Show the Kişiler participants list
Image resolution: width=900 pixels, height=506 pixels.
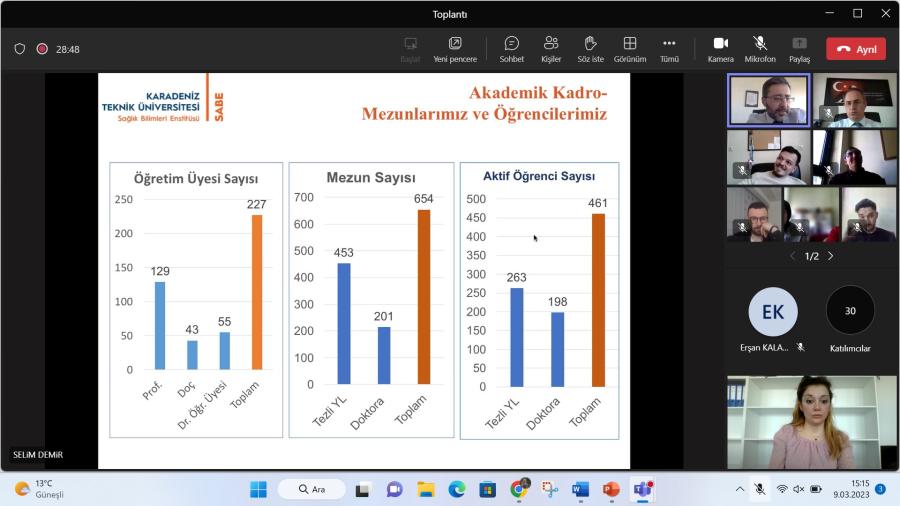[x=551, y=49]
